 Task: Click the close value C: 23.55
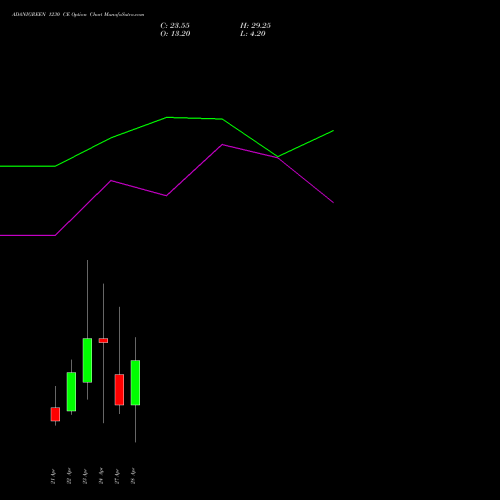[175, 26]
